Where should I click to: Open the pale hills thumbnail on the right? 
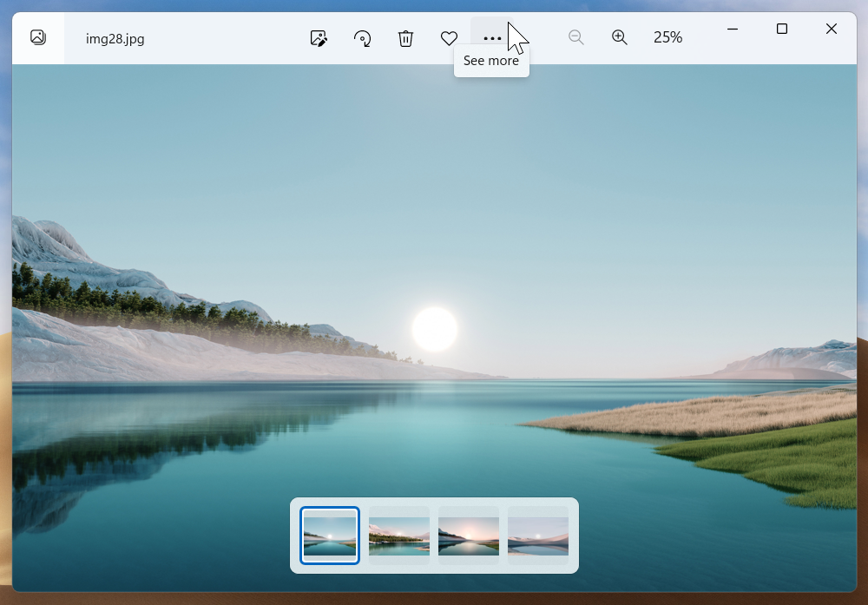pos(538,536)
